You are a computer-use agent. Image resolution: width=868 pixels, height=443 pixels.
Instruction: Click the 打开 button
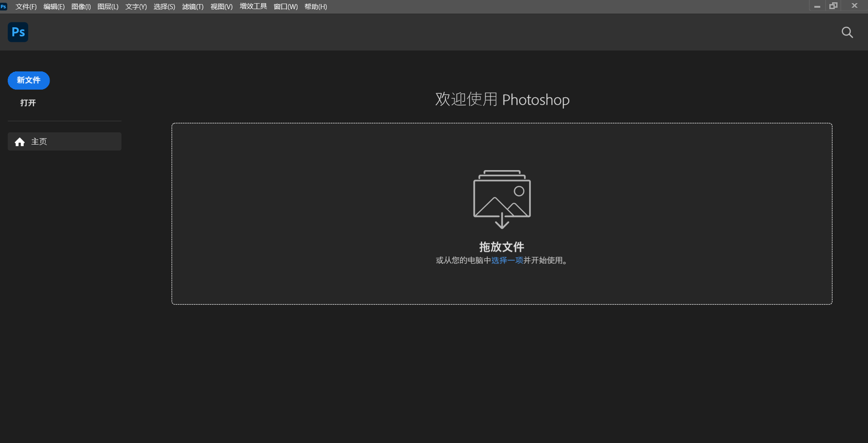point(28,103)
